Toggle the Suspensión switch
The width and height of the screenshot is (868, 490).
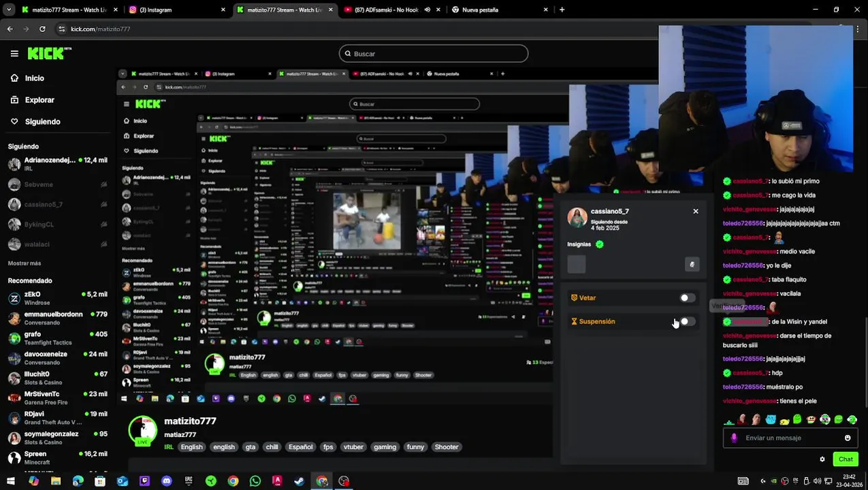(x=687, y=321)
